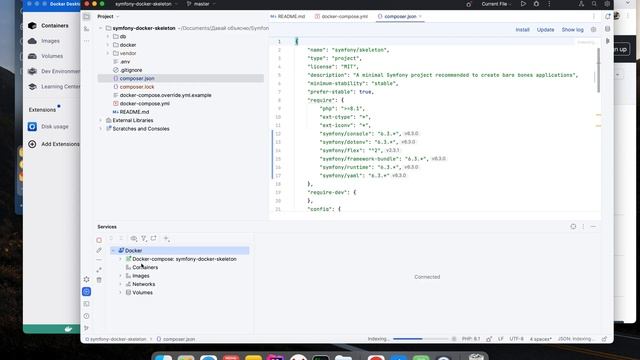Click Show log link
This screenshot has height=360, width=640.
click(572, 30)
